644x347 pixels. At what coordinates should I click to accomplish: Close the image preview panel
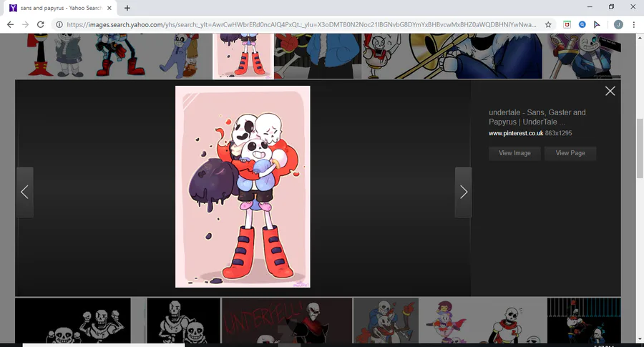point(610,91)
